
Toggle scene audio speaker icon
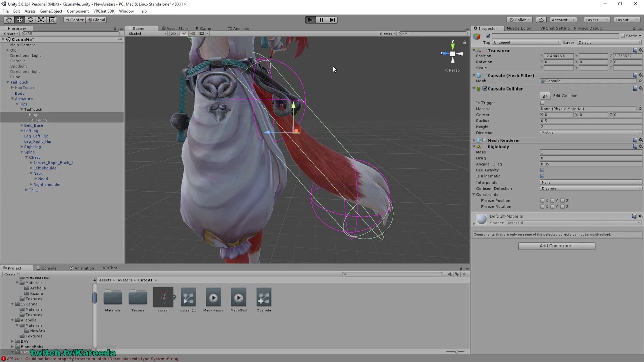(x=192, y=34)
